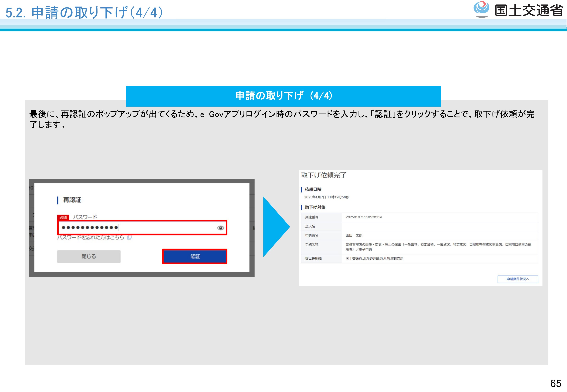The height and width of the screenshot is (392, 567).
Task: Click 到達番号 value 20250107111852015e
Action: click(364, 217)
